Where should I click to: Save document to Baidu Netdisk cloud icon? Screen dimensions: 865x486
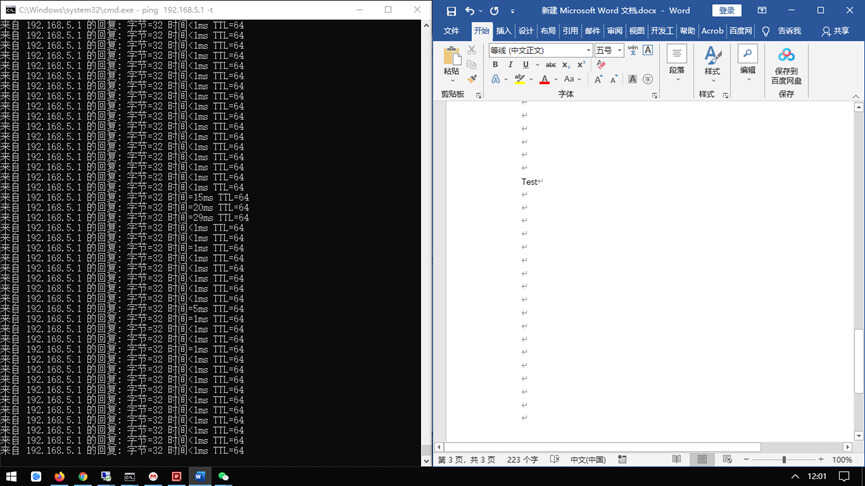pyautogui.click(x=786, y=65)
